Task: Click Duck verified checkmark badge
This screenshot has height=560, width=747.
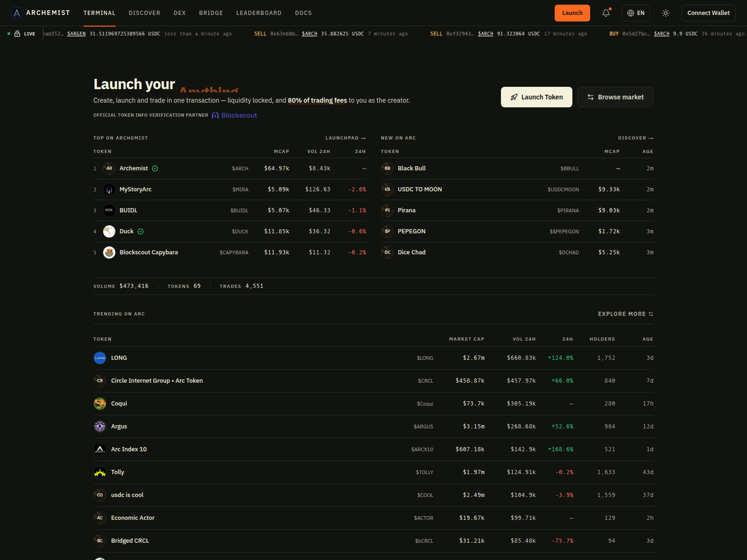Action: (141, 231)
